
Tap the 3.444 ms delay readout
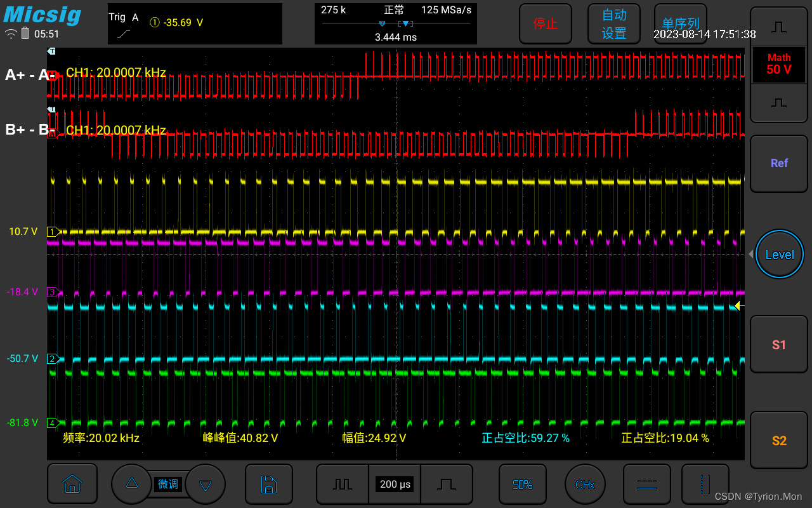click(396, 37)
